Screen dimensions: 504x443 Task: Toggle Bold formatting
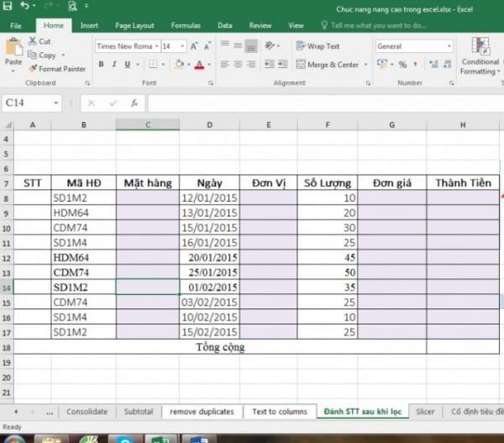coord(101,64)
